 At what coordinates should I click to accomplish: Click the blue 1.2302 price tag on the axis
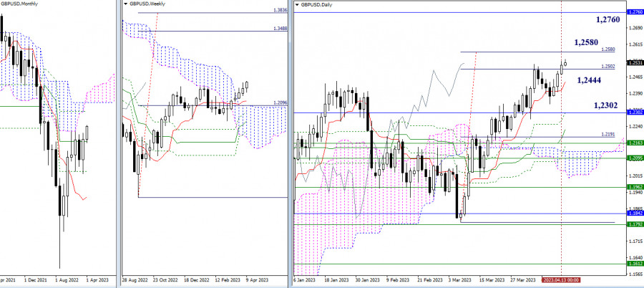coord(635,112)
